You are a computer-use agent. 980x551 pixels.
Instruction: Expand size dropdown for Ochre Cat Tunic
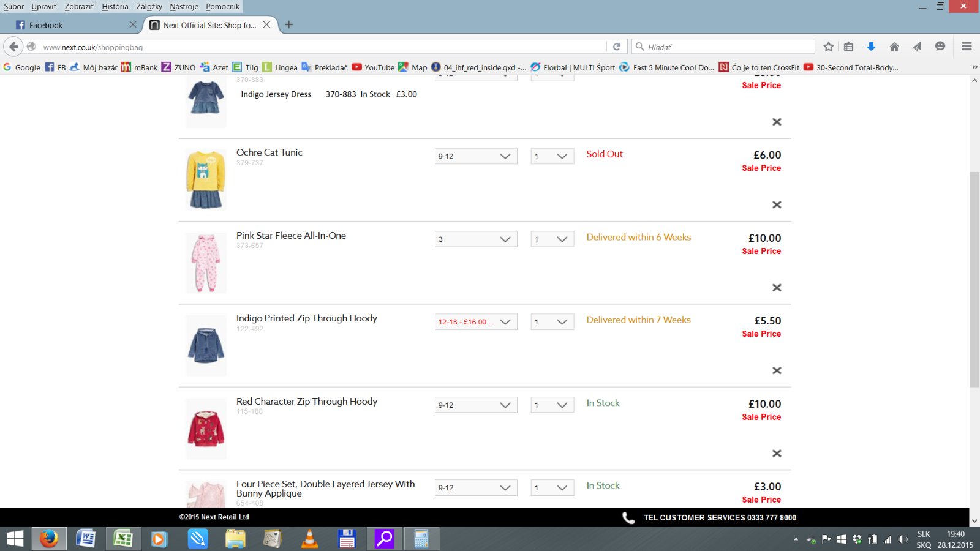point(476,156)
